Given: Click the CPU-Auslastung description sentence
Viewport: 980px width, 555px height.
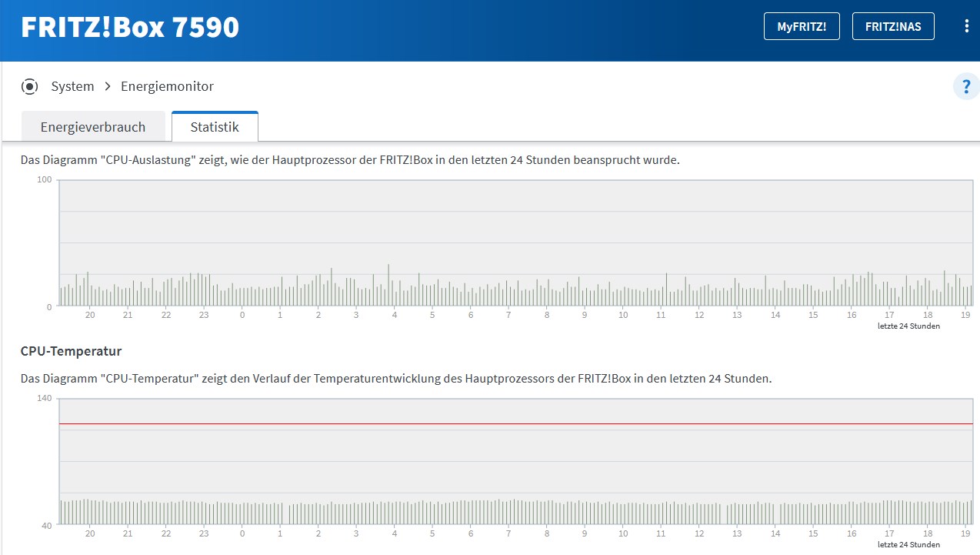Looking at the screenshot, I should point(350,160).
